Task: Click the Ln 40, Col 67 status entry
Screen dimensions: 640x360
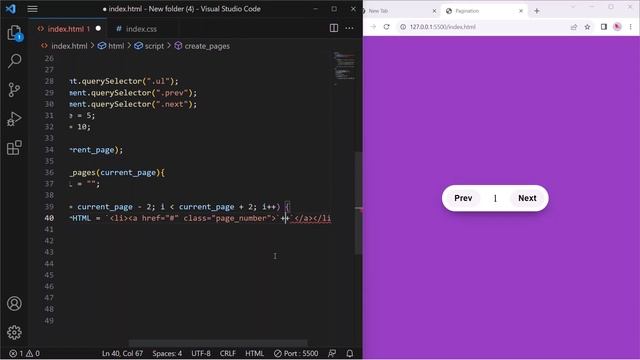Action: (x=122, y=353)
